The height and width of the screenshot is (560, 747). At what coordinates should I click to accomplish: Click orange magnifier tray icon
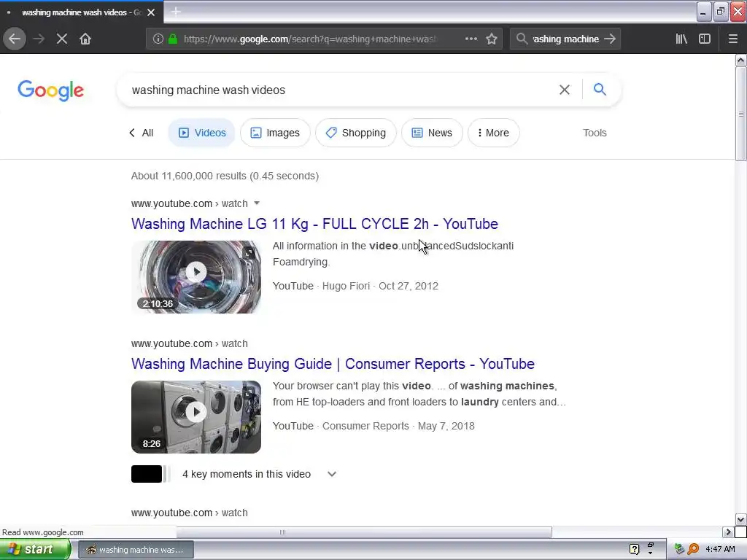[694, 549]
